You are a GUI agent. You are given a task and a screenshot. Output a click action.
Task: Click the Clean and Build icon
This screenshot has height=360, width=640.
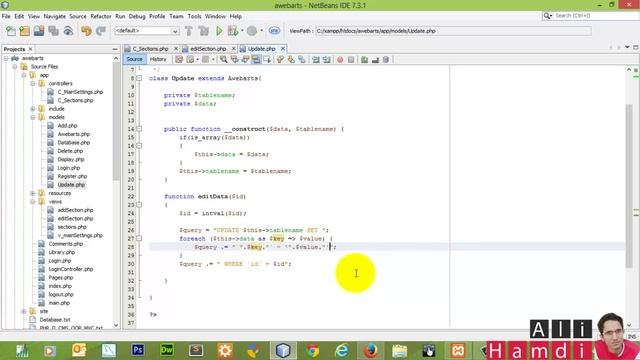203,31
